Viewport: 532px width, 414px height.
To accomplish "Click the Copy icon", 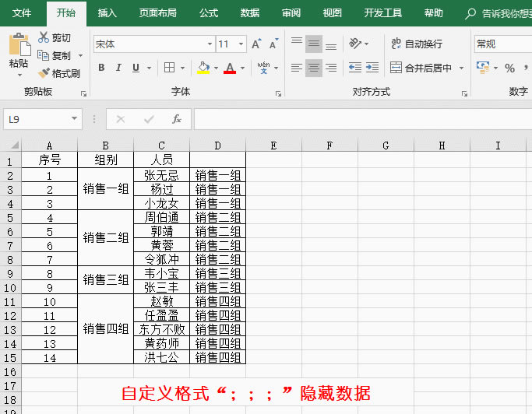I will [43, 55].
